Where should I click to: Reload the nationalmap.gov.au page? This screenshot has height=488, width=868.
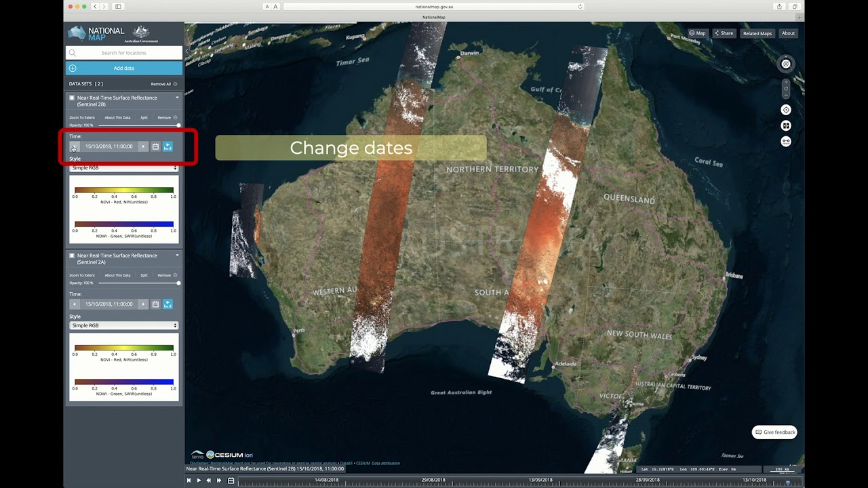580,6
